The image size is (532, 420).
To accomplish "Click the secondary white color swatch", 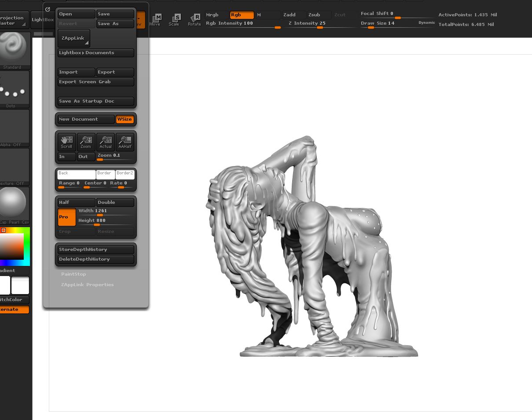I will pos(20,285).
